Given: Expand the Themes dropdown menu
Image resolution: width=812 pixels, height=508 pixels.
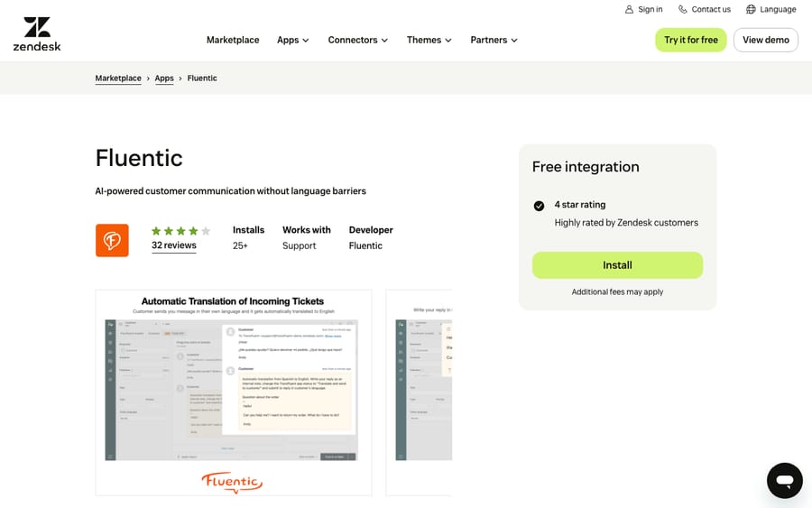Looking at the screenshot, I should 429,40.
